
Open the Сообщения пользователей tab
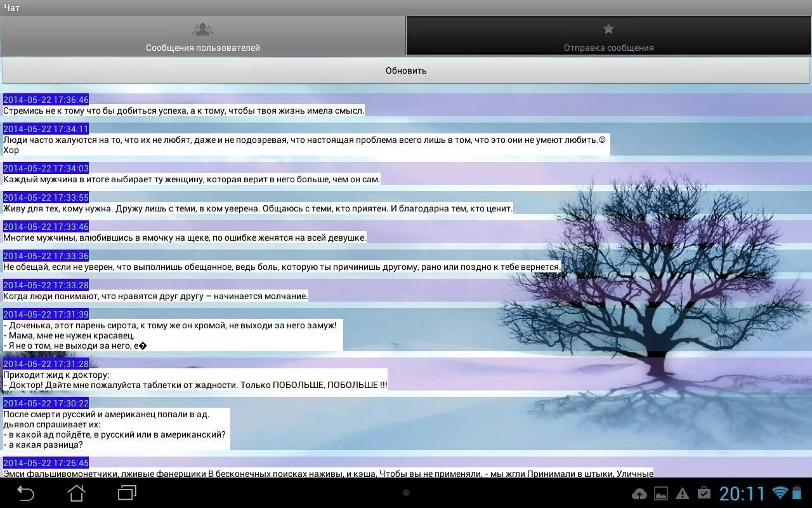(202, 36)
